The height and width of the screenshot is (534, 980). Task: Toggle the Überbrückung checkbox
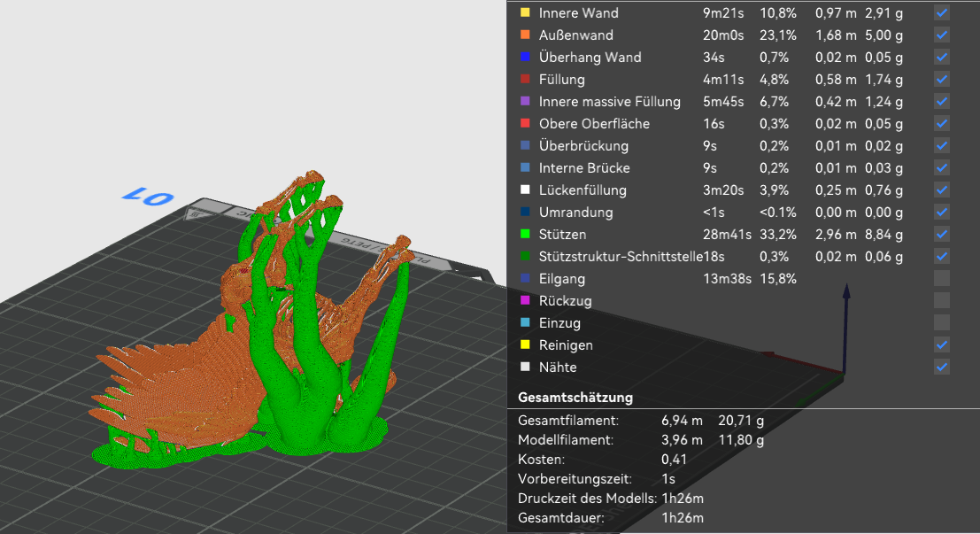click(942, 146)
